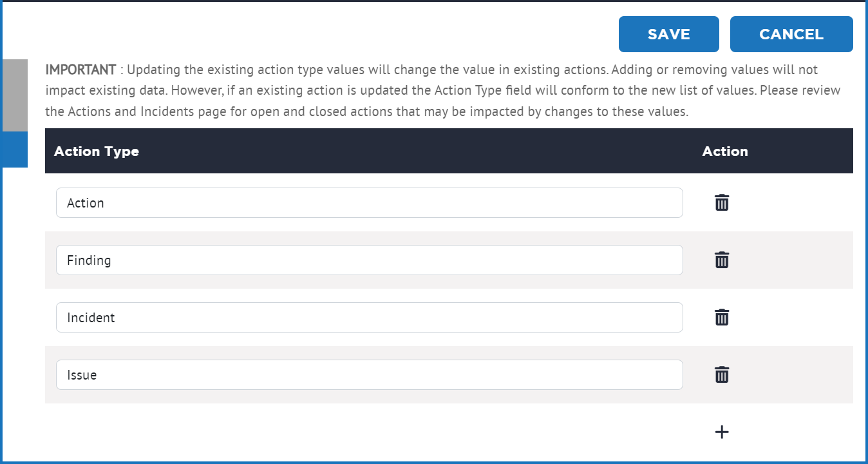Viewport: 868px width, 464px height.
Task: Remove the Finding action type via trash icon
Action: coord(722,260)
